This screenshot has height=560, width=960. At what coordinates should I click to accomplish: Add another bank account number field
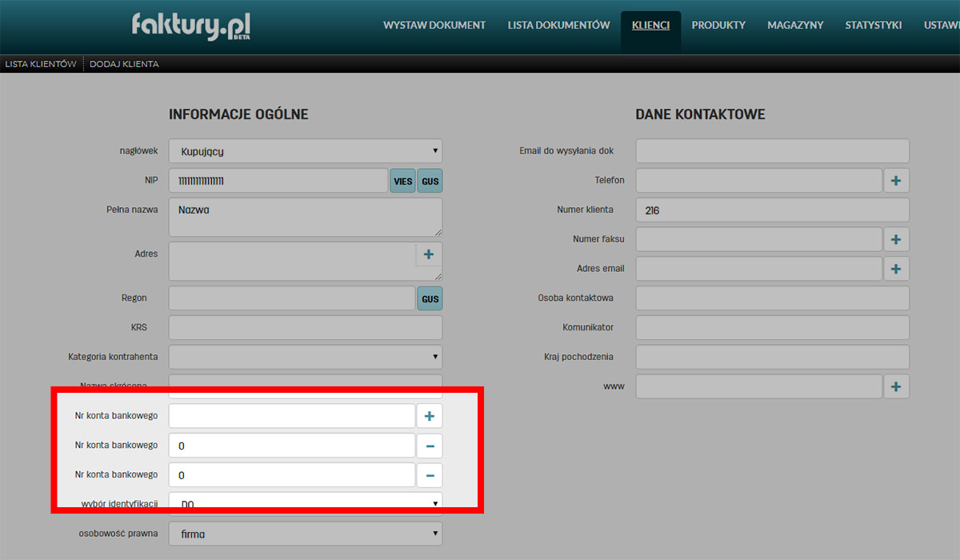click(x=429, y=416)
